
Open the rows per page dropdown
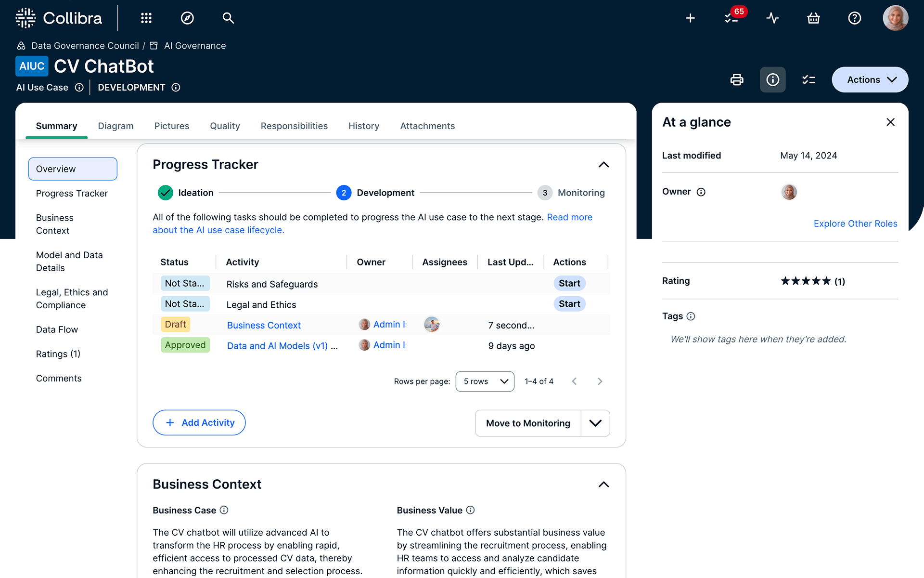485,381
